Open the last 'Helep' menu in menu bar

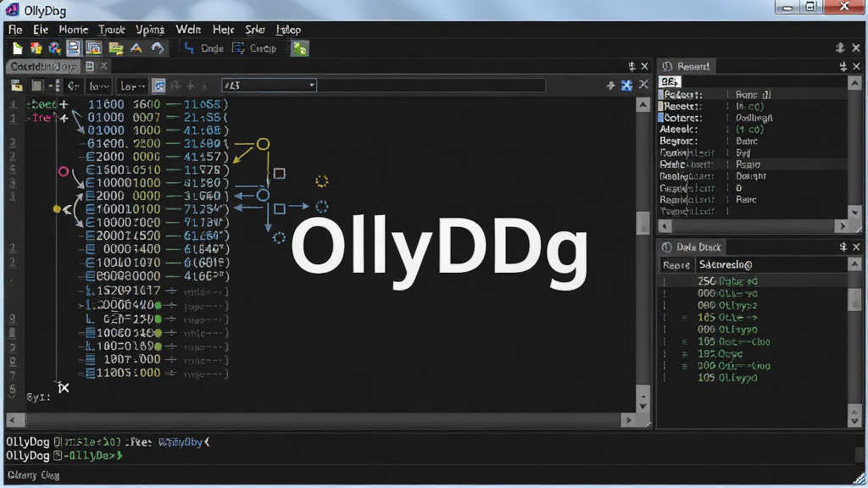[288, 30]
